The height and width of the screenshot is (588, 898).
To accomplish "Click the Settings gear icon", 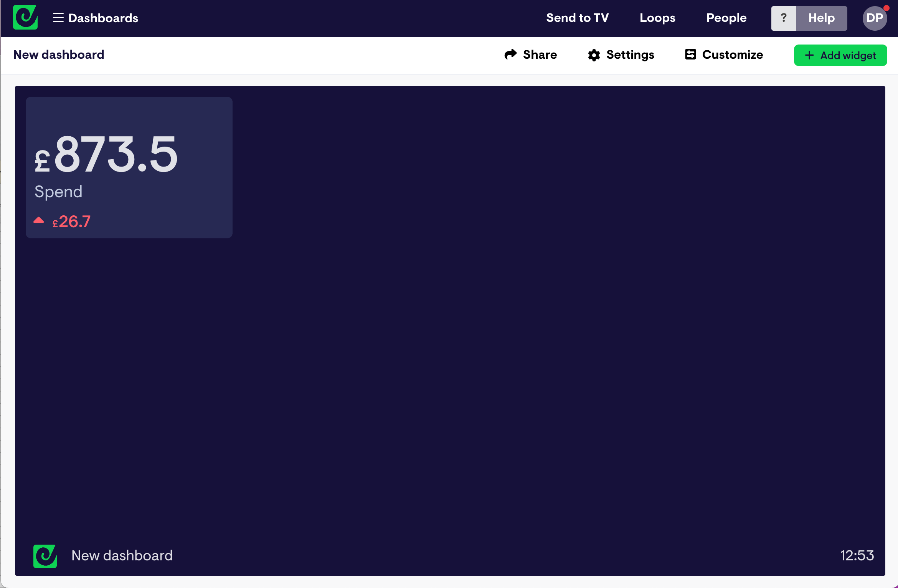I will coord(594,55).
